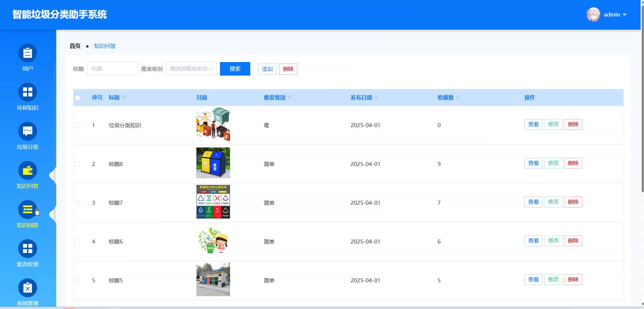Open the 系统管理 sidebar icon
The height and width of the screenshot is (309, 644).
coord(28,288)
